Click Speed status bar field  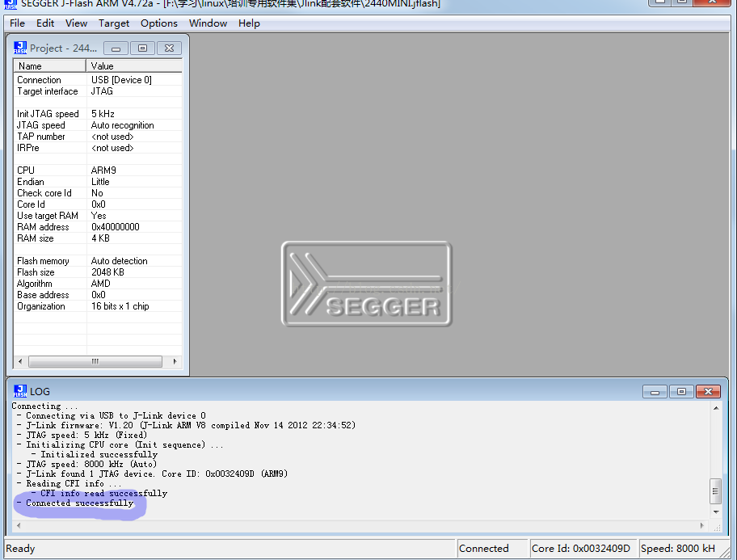click(x=683, y=548)
